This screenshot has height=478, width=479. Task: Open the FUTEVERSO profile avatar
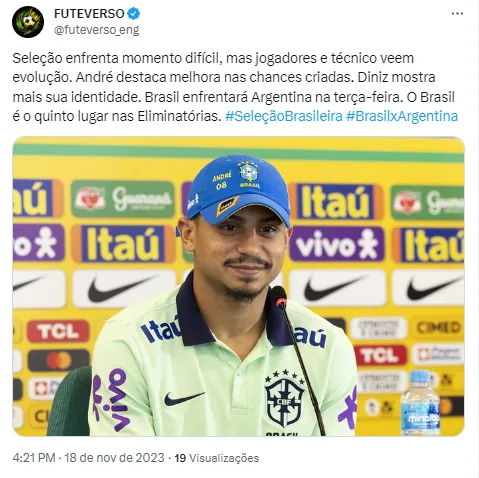28,22
